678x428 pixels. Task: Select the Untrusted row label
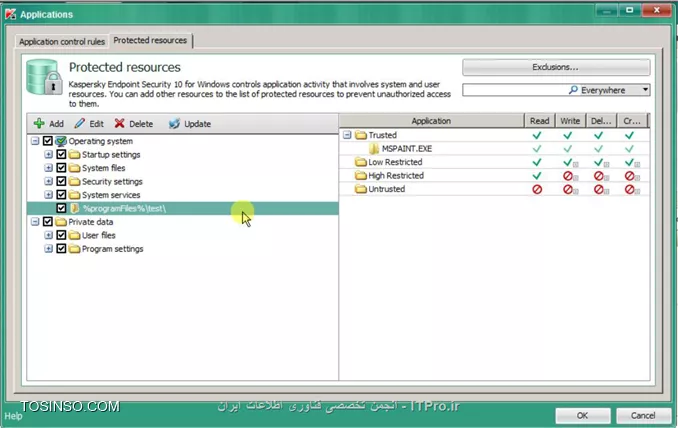[x=387, y=189]
